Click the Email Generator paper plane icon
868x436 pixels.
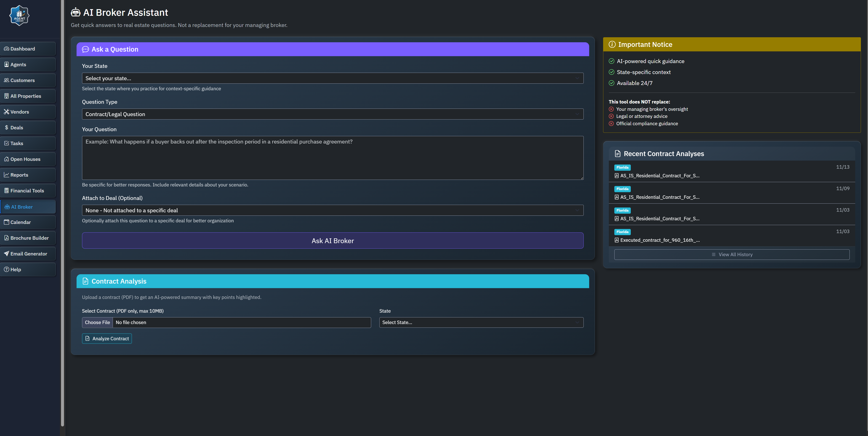click(x=6, y=254)
